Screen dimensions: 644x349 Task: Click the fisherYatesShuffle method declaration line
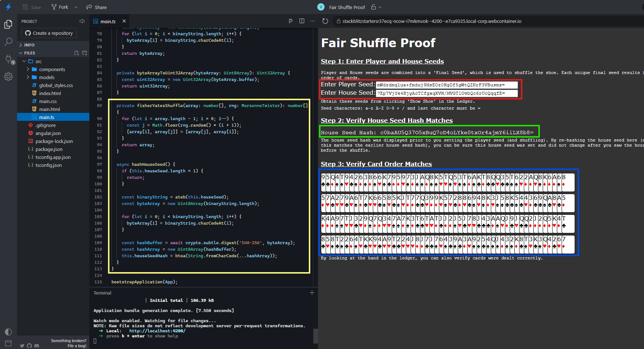pos(212,106)
